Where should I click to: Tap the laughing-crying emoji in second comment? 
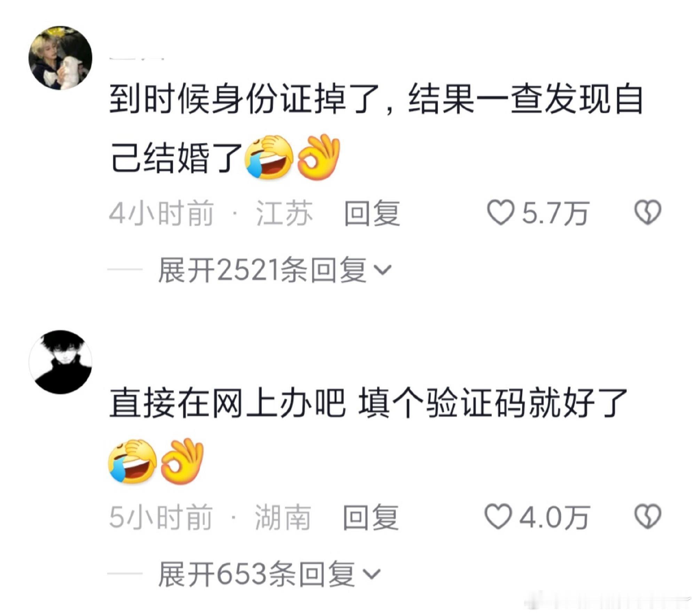pos(132,461)
